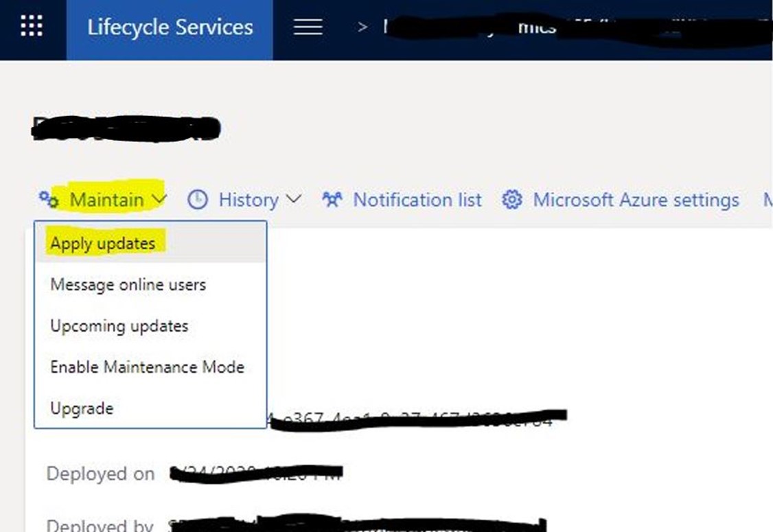Click the gears icon beside Maintain
The width and height of the screenshot is (773, 532).
coord(48,199)
